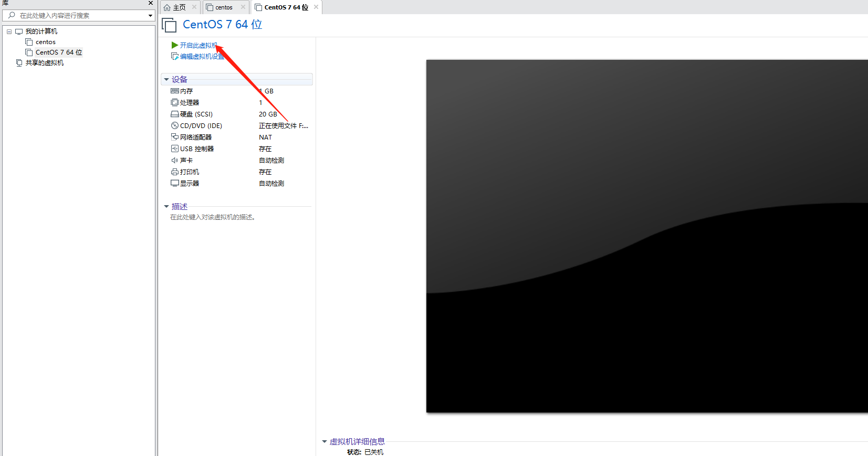Click the VM icon beside CentOS 7 64 位 in tree

29,52
